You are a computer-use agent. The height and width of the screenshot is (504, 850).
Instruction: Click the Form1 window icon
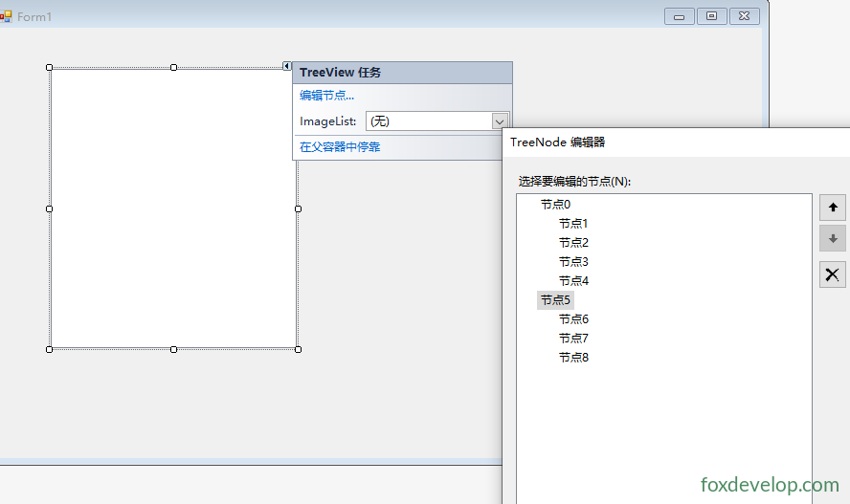tap(6, 16)
